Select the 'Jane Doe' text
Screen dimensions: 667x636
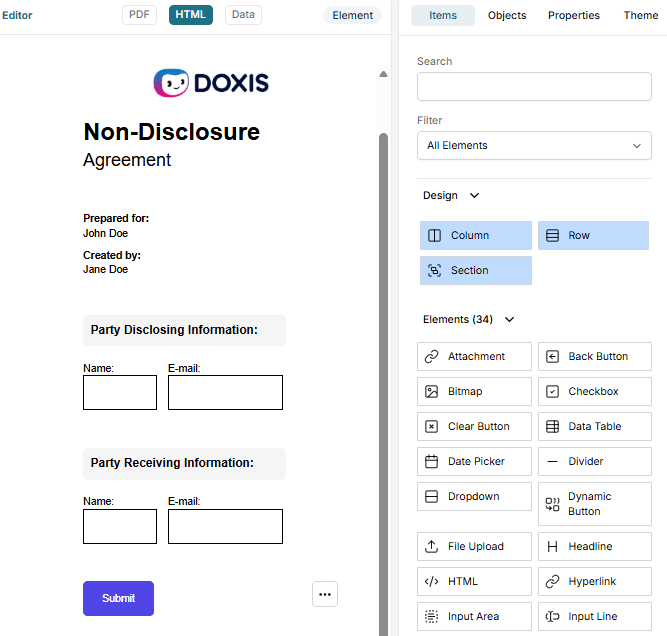click(x=105, y=269)
